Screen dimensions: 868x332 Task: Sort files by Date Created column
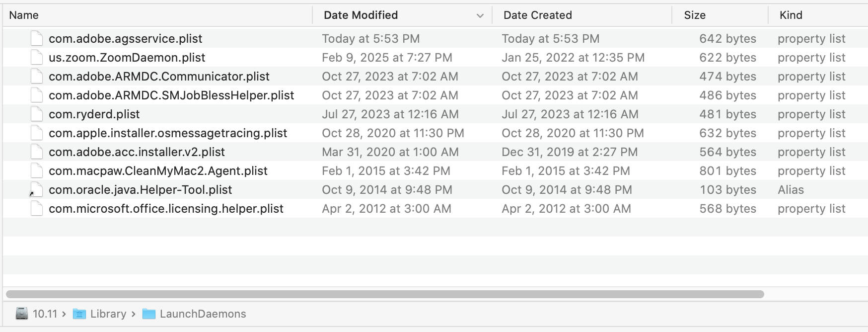click(537, 15)
